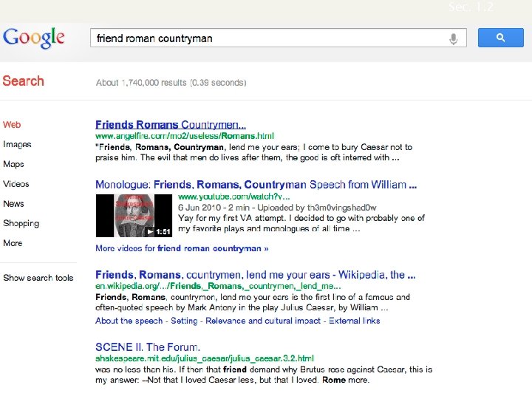This screenshot has width=532, height=399.
Task: Open 'Relevance and cultural impact' section link
Action: (263, 321)
